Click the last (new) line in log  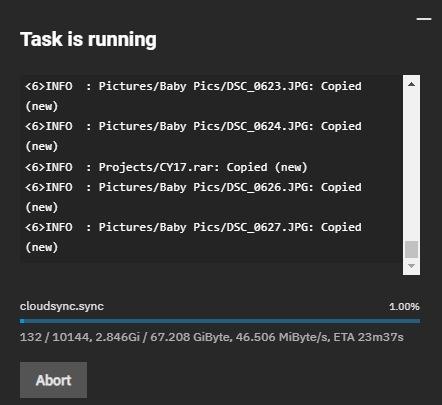pyautogui.click(x=42, y=247)
